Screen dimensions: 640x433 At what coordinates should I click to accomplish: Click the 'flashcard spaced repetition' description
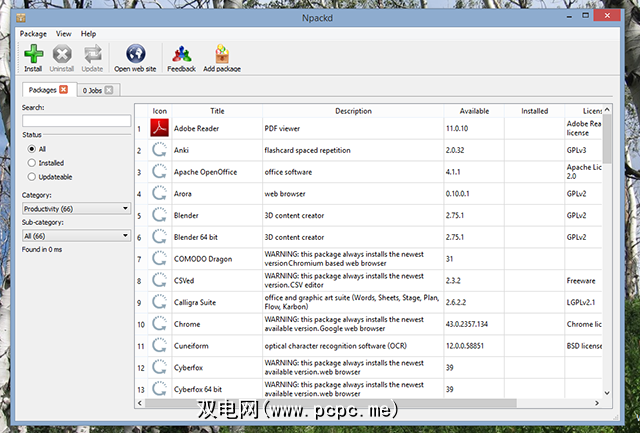(x=307, y=150)
